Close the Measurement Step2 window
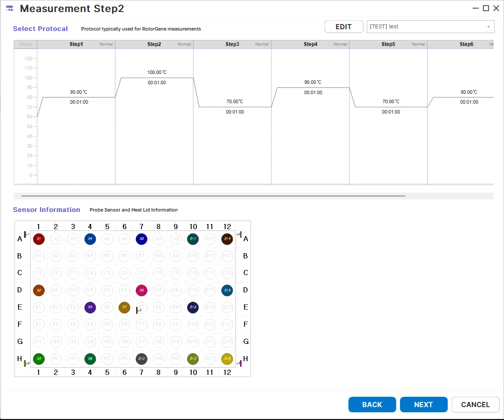The height and width of the screenshot is (420, 504). 496,8
